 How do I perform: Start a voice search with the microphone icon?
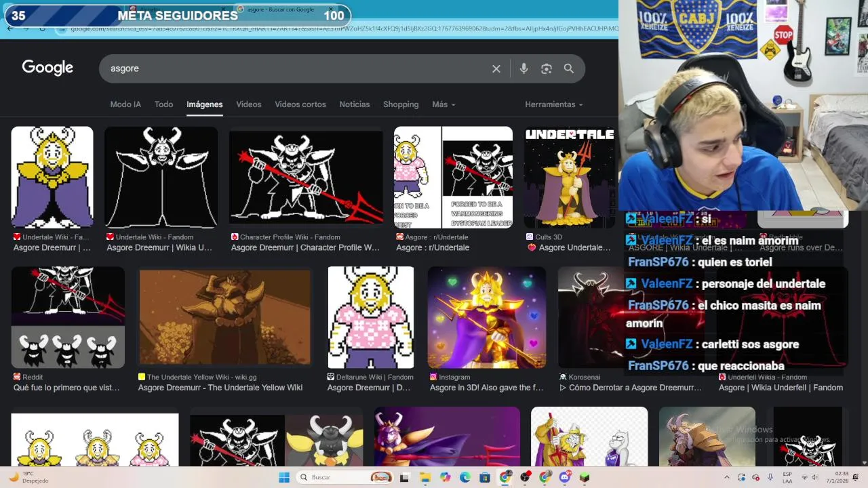524,68
